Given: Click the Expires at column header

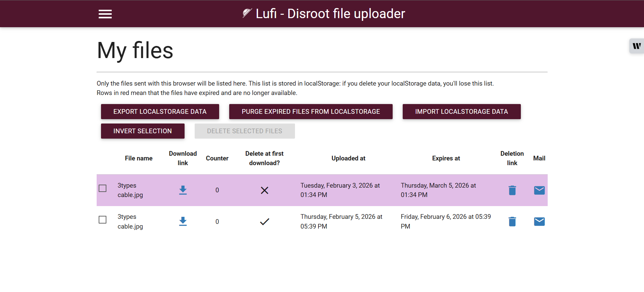Looking at the screenshot, I should [446, 158].
